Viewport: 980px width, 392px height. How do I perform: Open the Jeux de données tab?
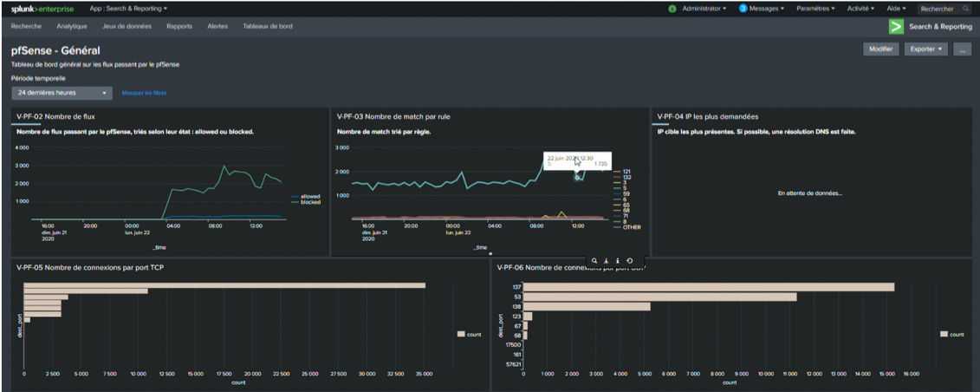pos(127,27)
